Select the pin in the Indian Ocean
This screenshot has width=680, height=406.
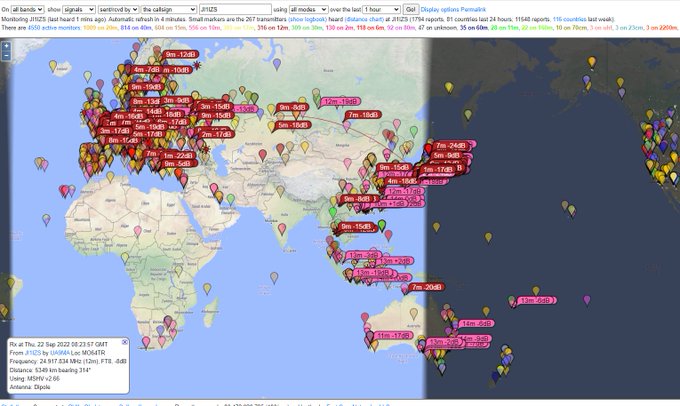pyautogui.click(x=274, y=277)
